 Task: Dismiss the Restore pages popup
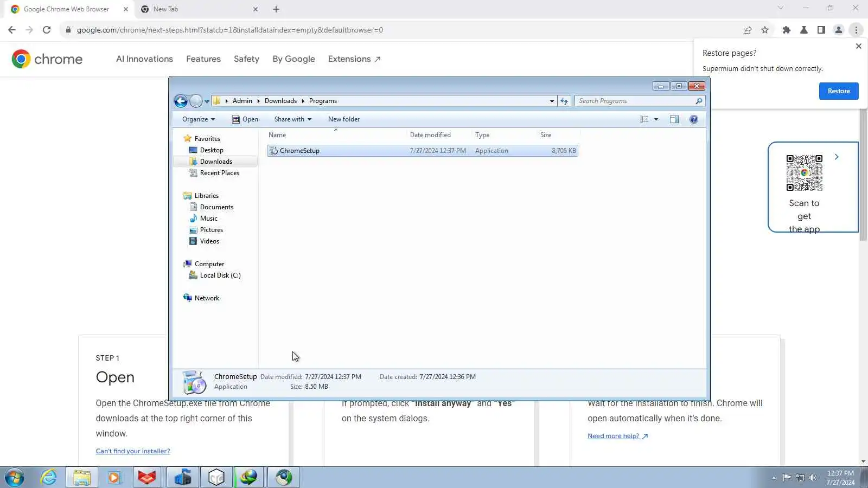point(859,46)
